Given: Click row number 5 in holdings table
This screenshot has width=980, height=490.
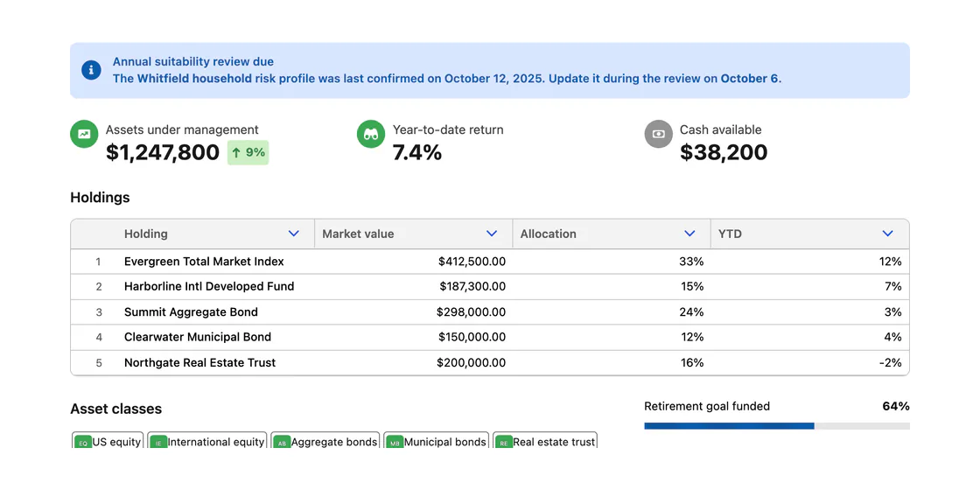Looking at the screenshot, I should coord(98,362).
